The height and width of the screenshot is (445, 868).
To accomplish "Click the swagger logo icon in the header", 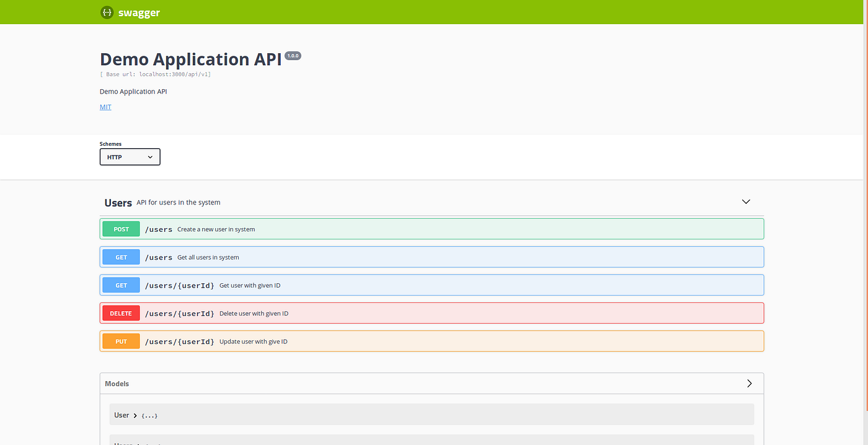I will (106, 12).
